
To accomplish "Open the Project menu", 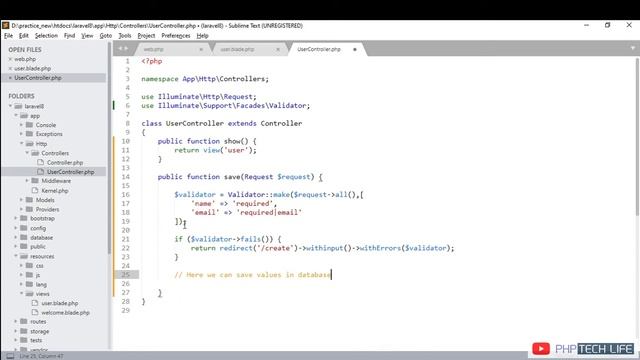I will [146, 36].
